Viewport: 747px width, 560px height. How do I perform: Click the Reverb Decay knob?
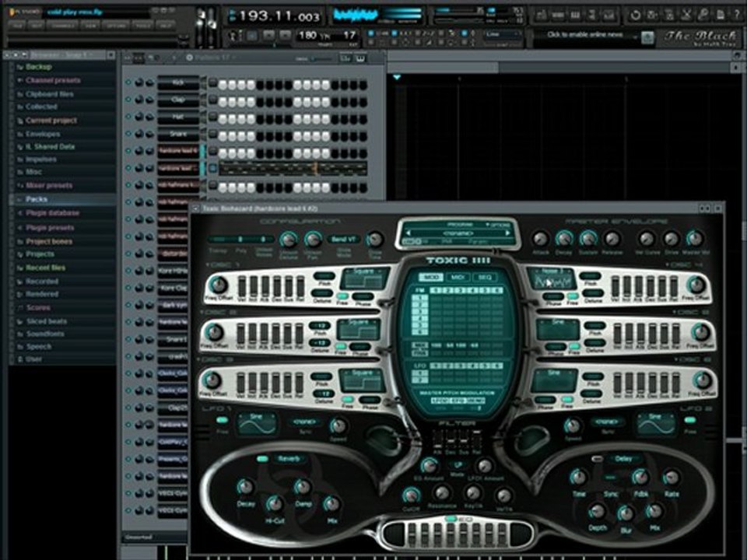(x=245, y=487)
